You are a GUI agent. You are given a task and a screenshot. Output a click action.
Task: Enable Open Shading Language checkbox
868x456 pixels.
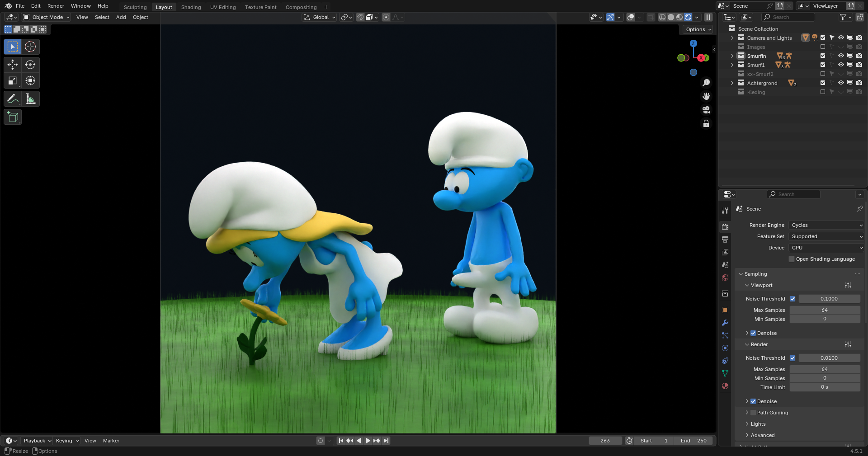pos(792,259)
